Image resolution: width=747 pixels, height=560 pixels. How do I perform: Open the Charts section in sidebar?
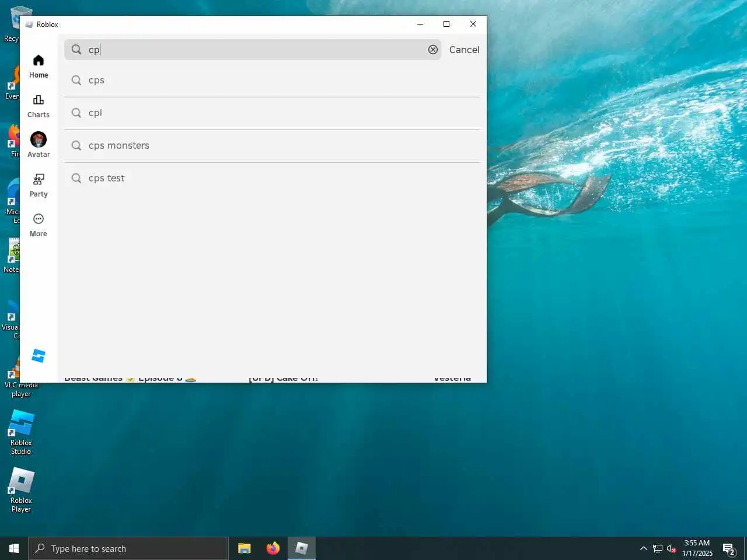39,106
